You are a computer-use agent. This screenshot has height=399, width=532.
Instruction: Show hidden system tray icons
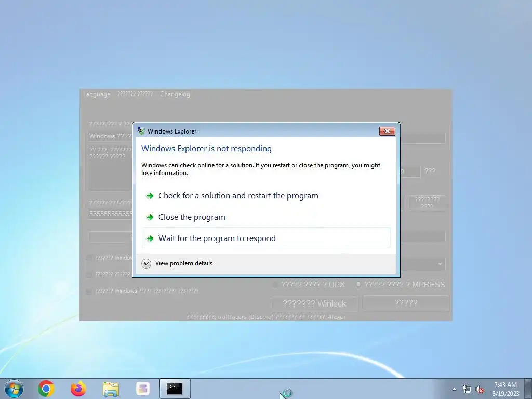coord(454,389)
